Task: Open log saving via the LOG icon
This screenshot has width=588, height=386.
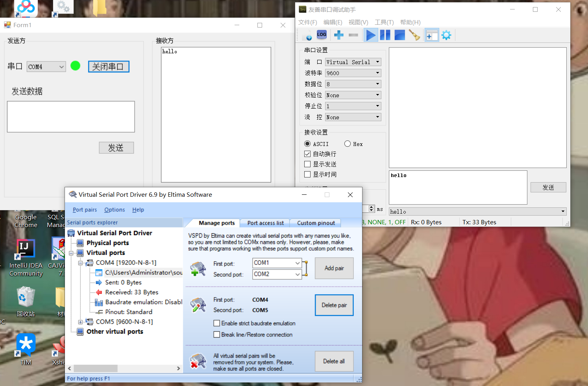Action: click(x=322, y=35)
